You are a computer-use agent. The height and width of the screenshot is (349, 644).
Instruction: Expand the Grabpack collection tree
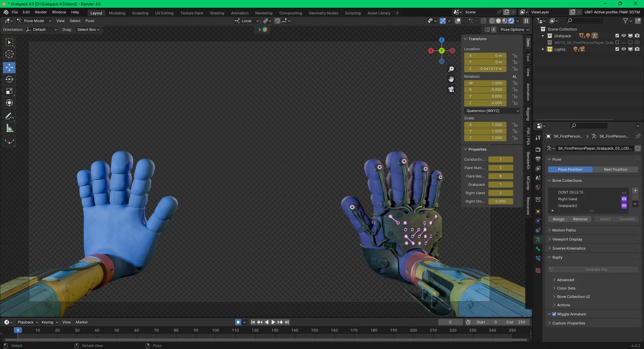pyautogui.click(x=543, y=36)
